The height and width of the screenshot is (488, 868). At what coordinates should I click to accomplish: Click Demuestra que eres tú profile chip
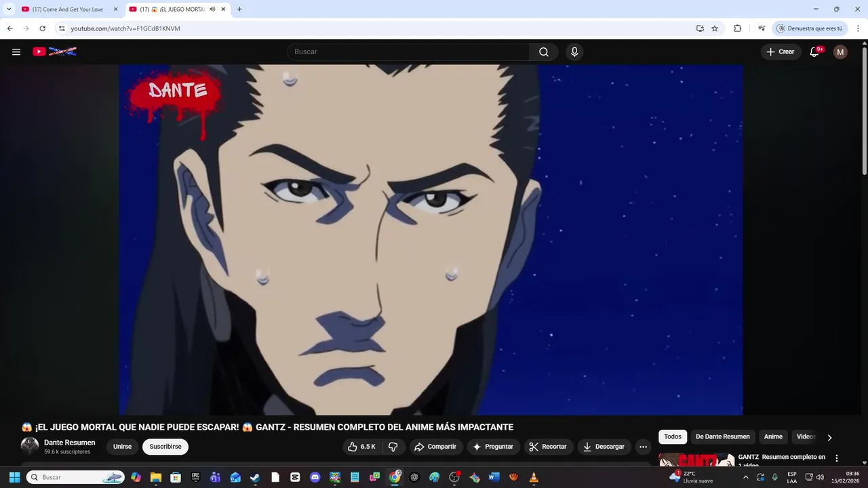[810, 28]
